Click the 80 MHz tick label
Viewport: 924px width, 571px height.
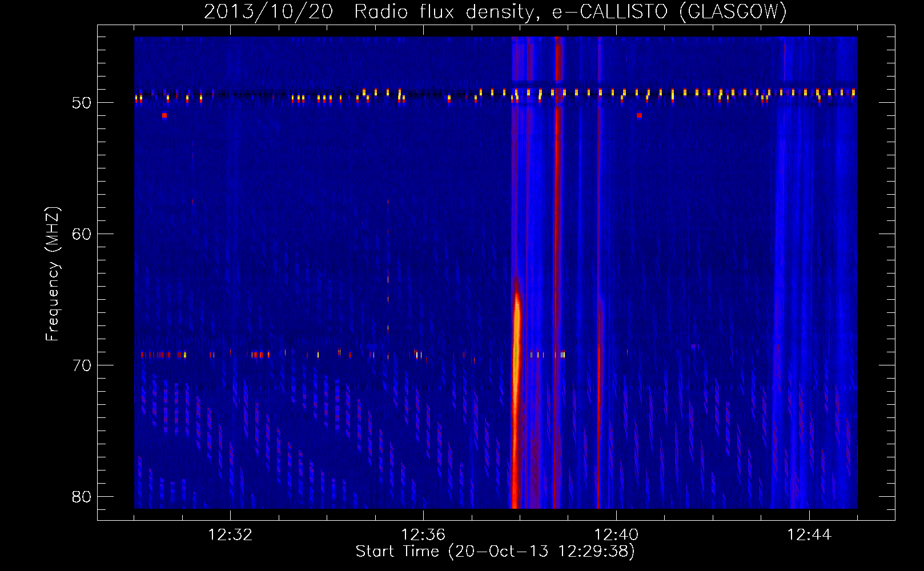tap(82, 497)
